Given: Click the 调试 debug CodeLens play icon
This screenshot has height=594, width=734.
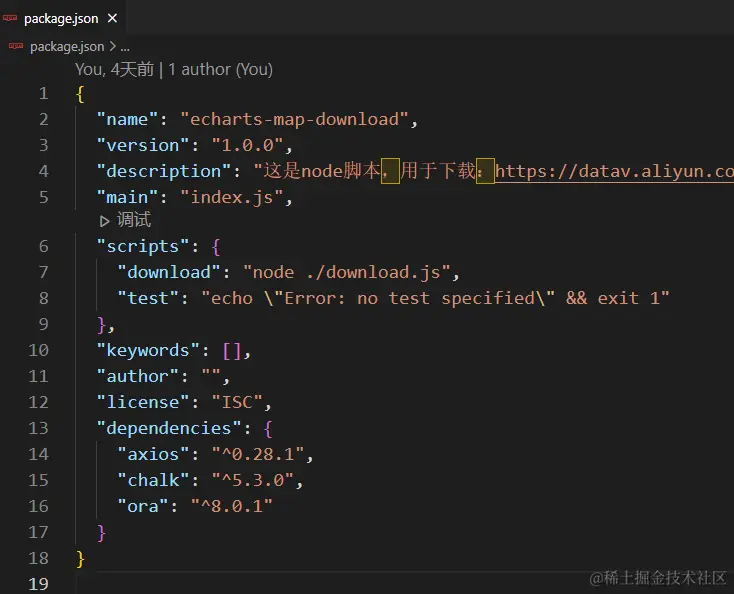Looking at the screenshot, I should 104,221.
